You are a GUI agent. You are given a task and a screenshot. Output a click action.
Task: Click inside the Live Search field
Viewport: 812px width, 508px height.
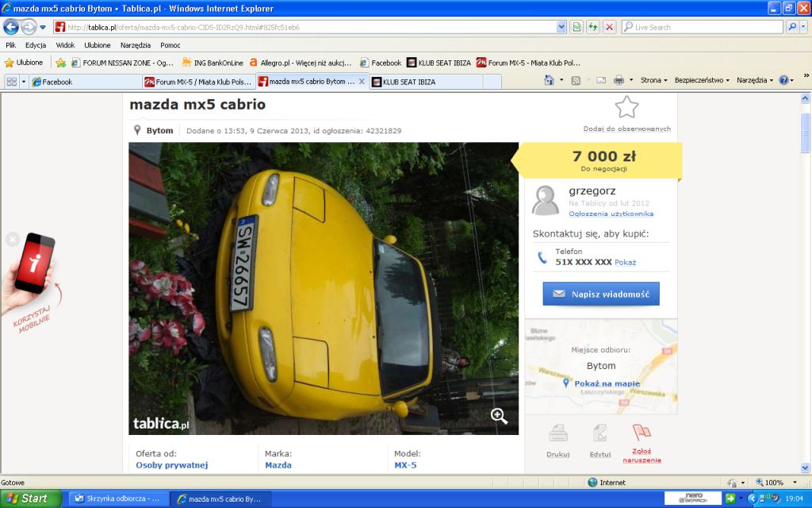[703, 27]
